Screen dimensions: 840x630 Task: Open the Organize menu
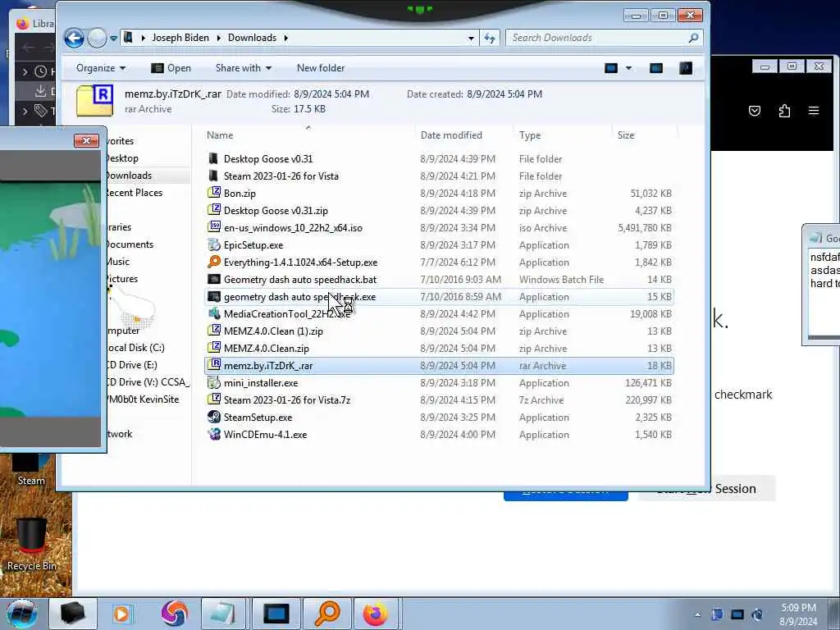tap(101, 68)
